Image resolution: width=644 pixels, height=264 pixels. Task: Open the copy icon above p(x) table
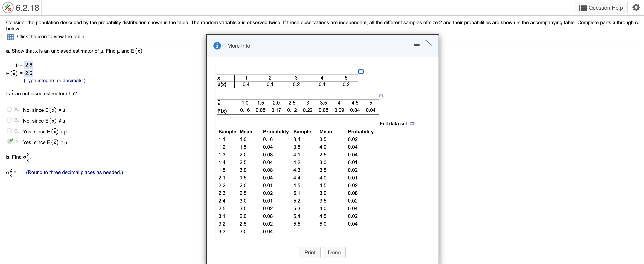coord(361,71)
